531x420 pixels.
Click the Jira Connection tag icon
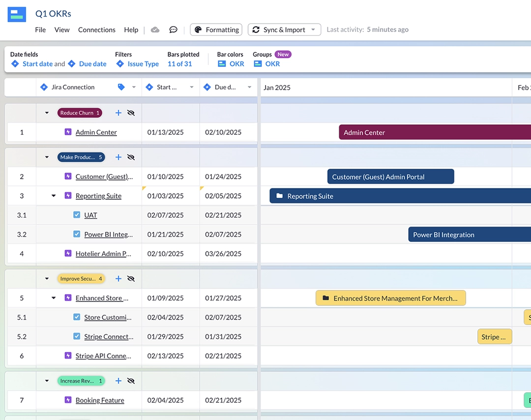(121, 87)
